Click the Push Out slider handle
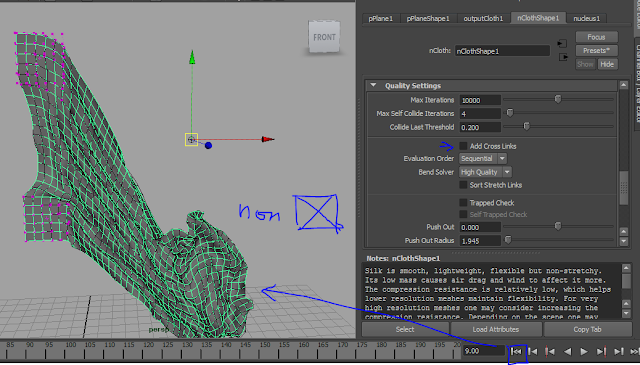 (x=558, y=226)
